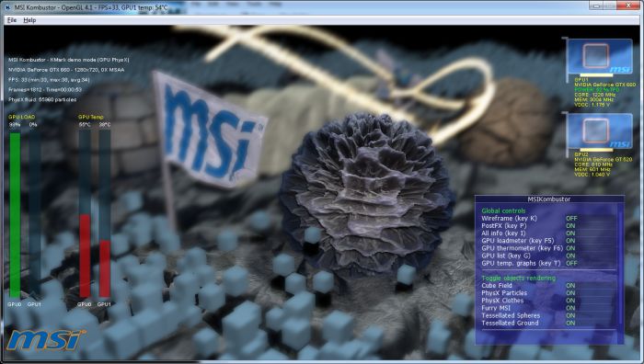Screen dimensions: 644x364
Task: Click 'Global controls' heading
Action: pos(503,210)
